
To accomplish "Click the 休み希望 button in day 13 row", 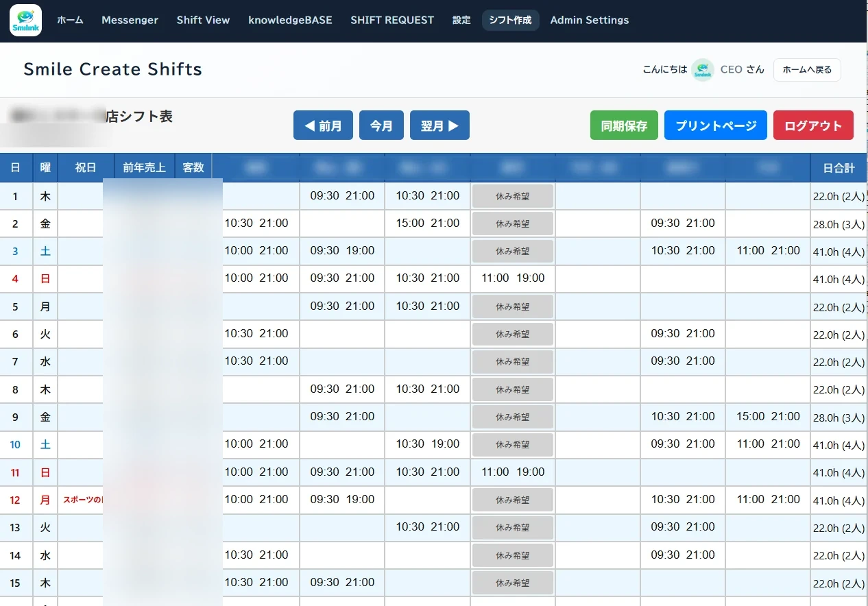I will click(512, 528).
